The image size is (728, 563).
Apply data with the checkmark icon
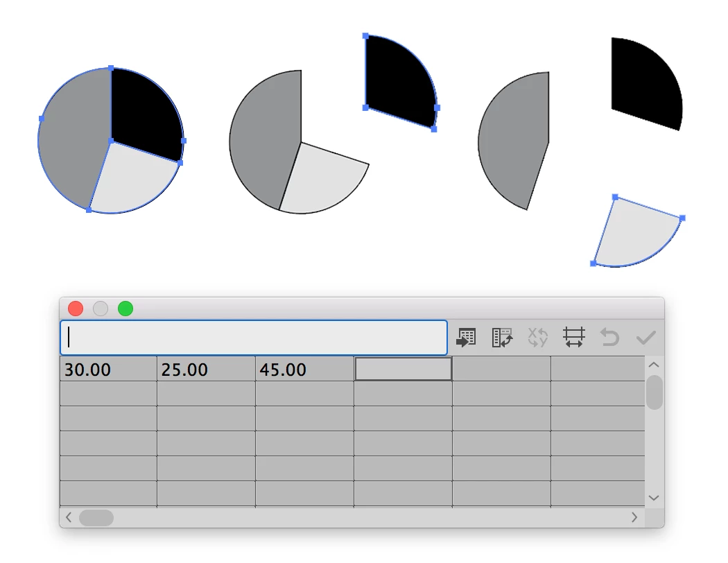pos(645,338)
